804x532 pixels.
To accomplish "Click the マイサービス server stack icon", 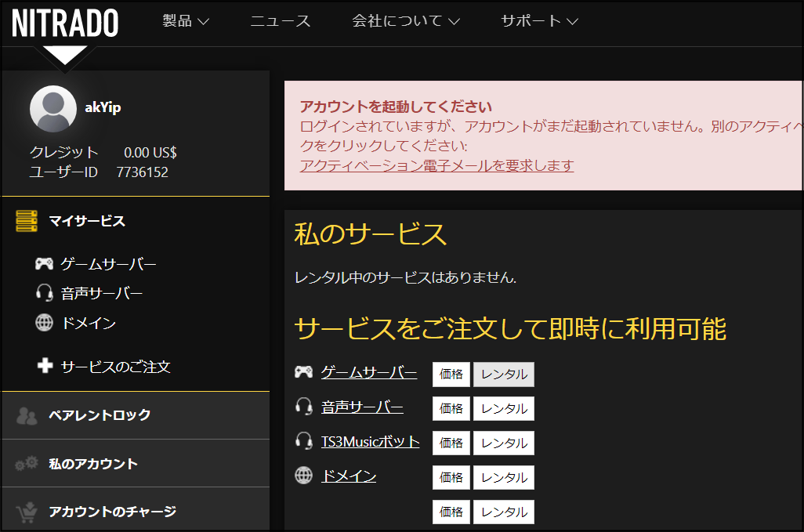I will (x=27, y=221).
